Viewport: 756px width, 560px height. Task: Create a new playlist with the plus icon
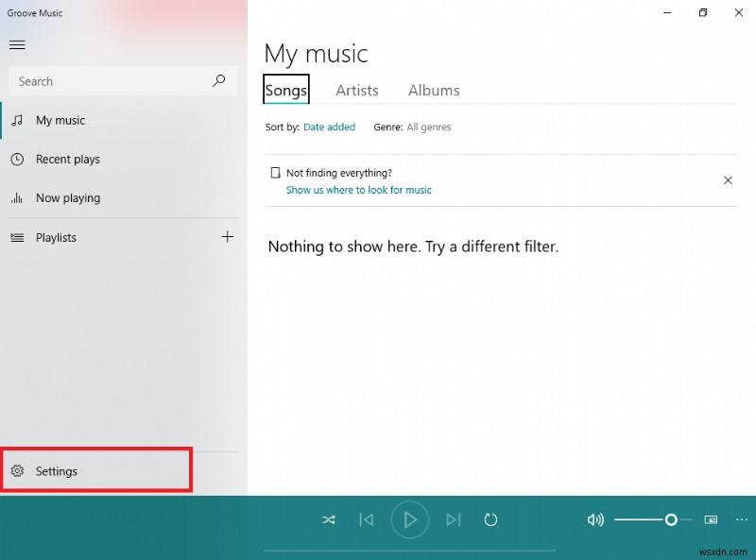pos(227,237)
